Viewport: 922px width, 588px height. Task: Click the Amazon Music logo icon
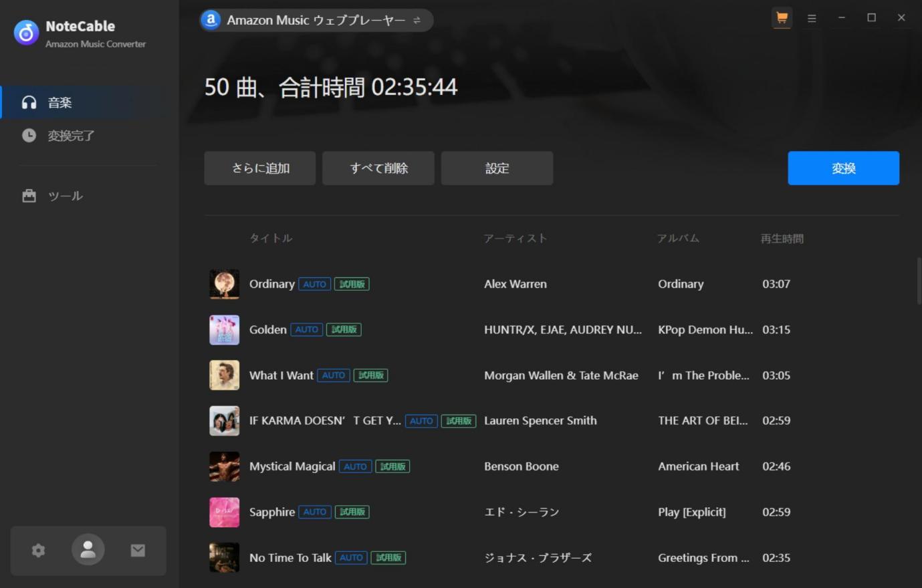pos(211,20)
